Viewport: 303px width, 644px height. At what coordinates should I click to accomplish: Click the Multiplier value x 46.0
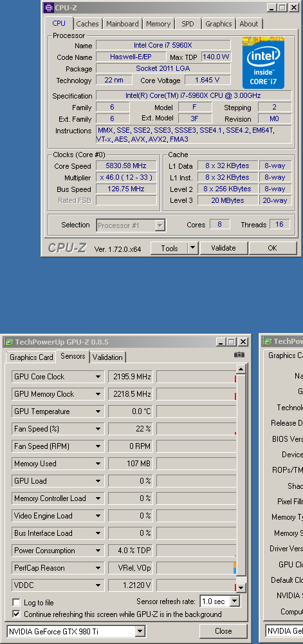(x=126, y=178)
